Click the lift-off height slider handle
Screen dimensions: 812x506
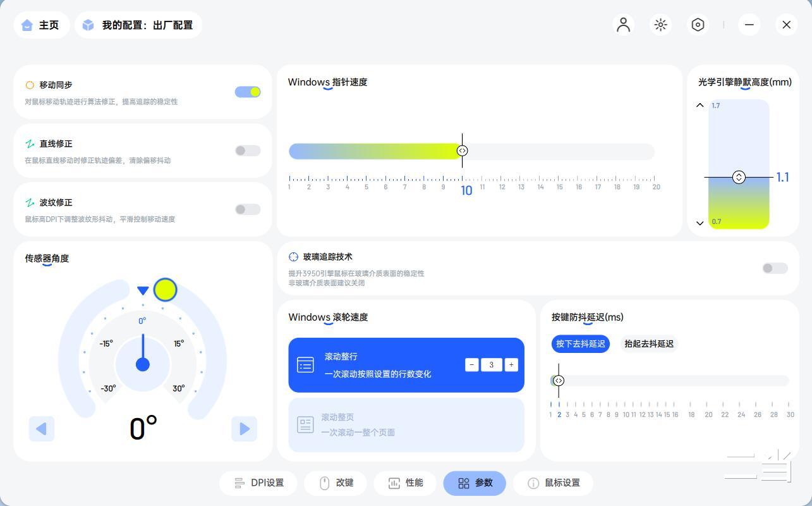click(x=739, y=177)
